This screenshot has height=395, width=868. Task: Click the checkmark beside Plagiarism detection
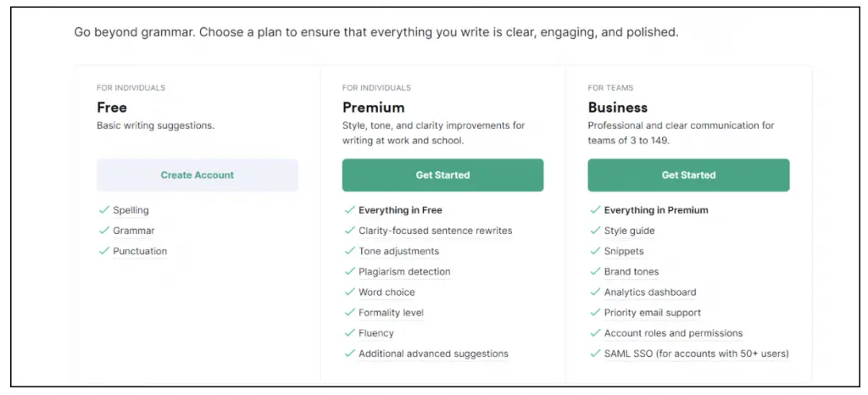[x=349, y=272]
